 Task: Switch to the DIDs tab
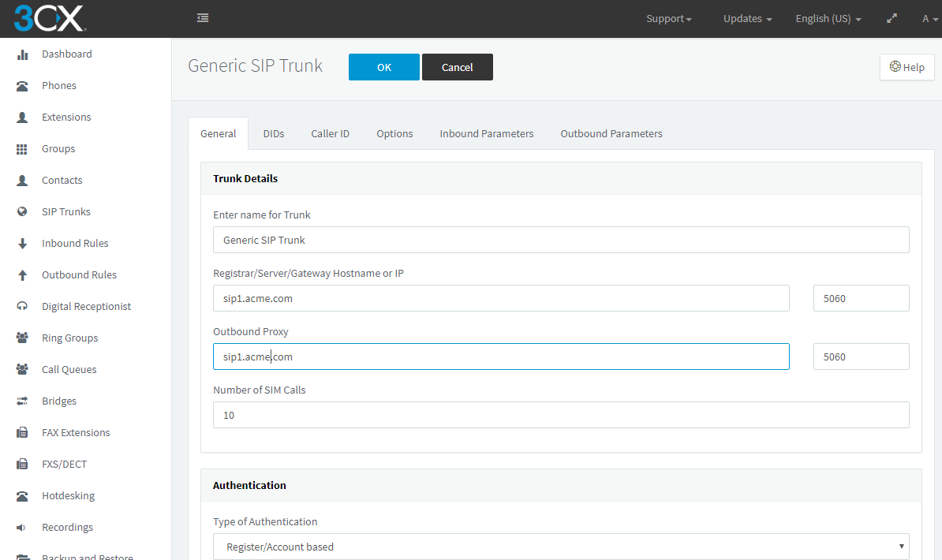(x=273, y=133)
